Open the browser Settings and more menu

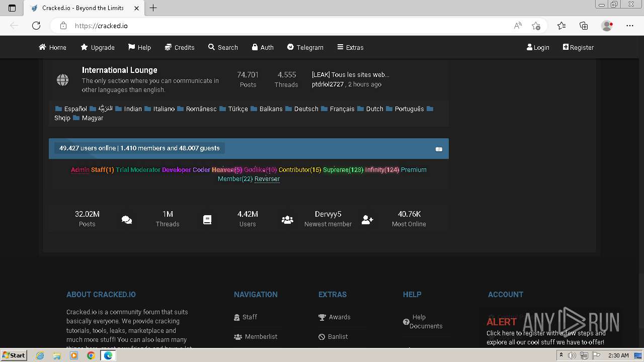(630, 26)
